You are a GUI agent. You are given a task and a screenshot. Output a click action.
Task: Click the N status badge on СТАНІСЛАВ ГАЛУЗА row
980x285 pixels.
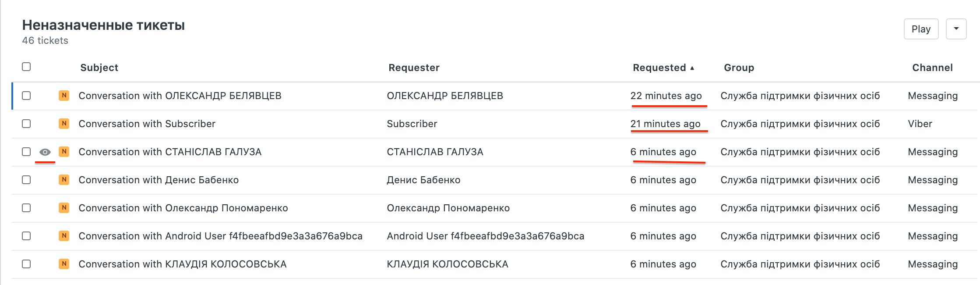(64, 152)
